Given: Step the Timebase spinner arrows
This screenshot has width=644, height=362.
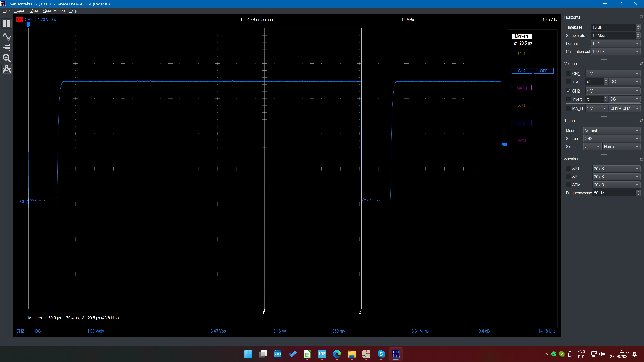Looking at the screenshot, I should tap(638, 27).
